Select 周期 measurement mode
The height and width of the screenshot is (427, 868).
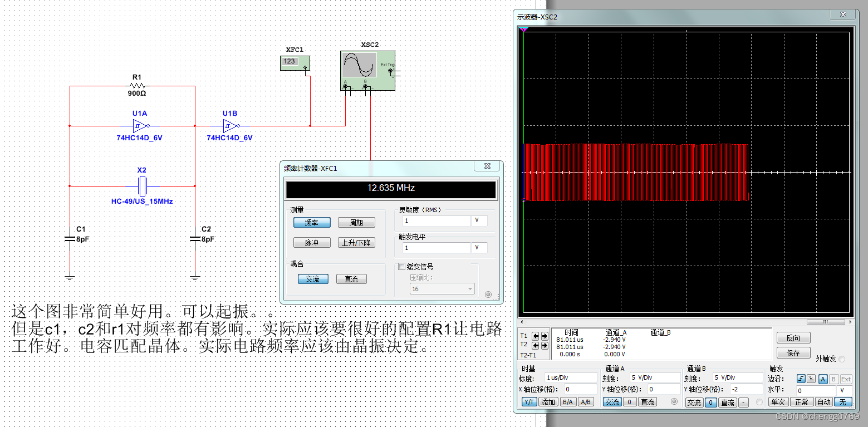pyautogui.click(x=356, y=223)
